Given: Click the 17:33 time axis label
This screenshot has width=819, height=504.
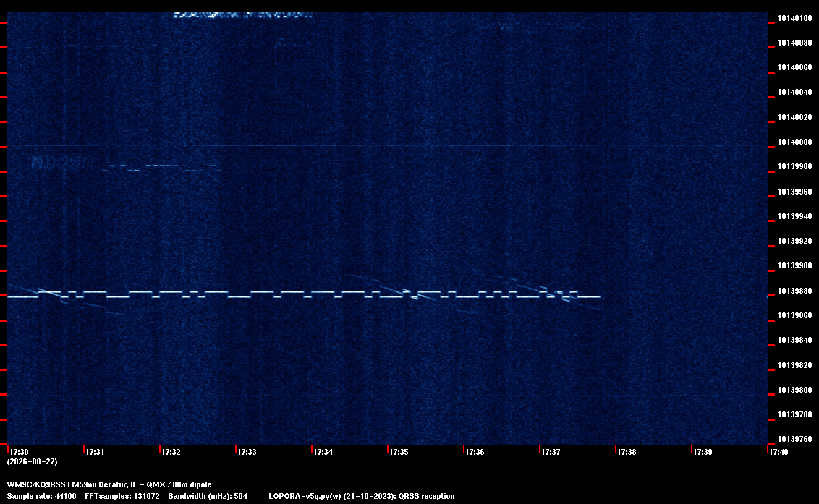Looking at the screenshot, I should (247, 452).
